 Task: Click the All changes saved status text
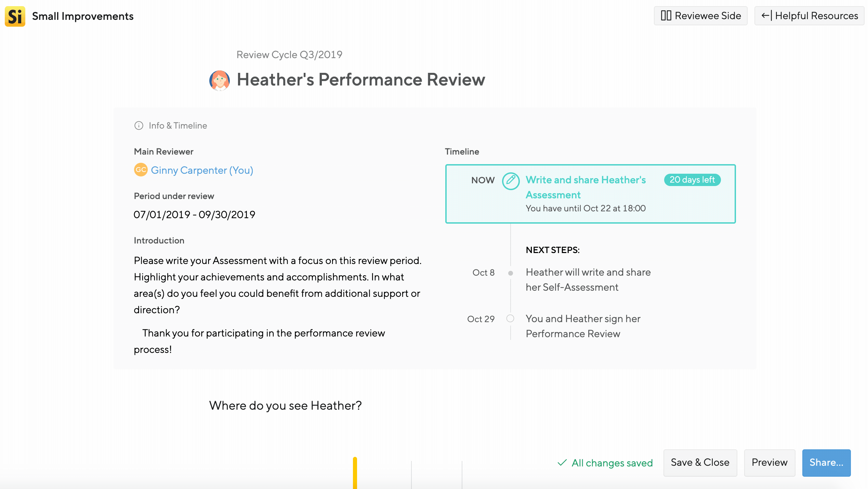click(612, 463)
